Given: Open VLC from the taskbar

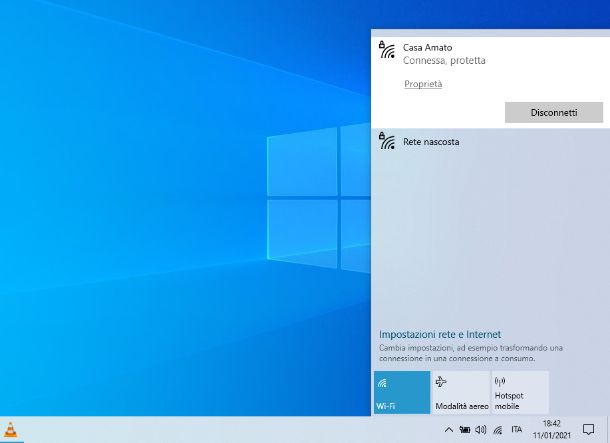Looking at the screenshot, I should click(x=11, y=430).
